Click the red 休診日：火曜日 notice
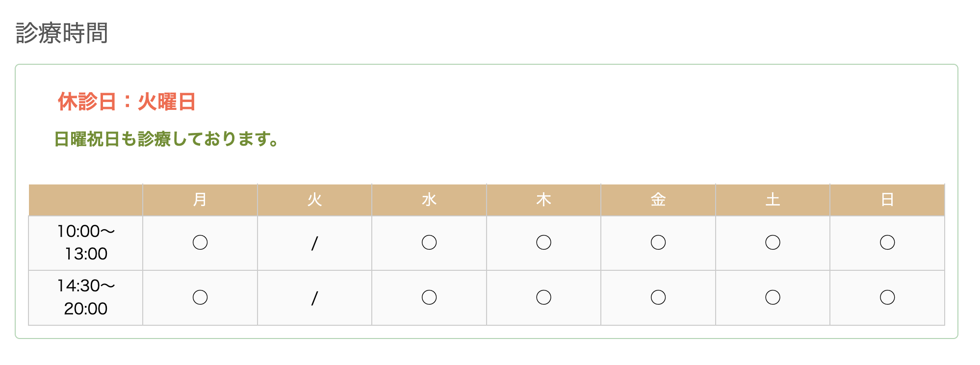Screen dimensions: 980x365 (x=127, y=102)
